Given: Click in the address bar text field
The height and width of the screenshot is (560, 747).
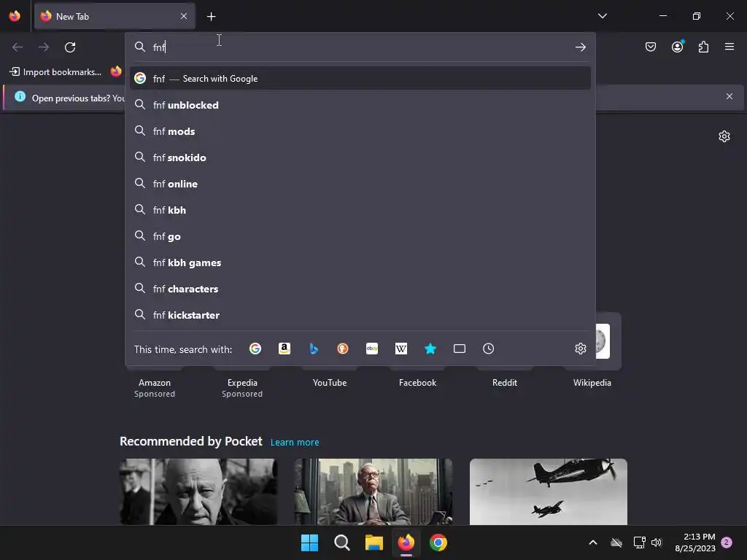Looking at the screenshot, I should pyautogui.click(x=362, y=47).
